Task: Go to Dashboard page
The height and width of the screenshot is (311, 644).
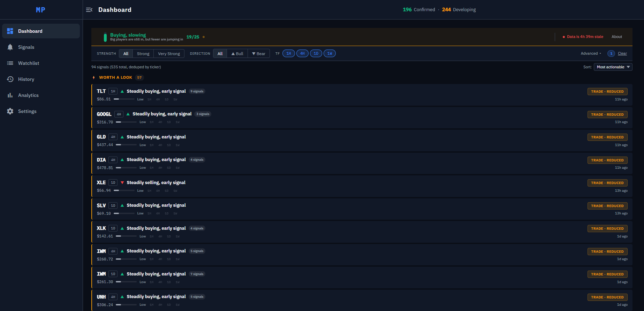Action: pos(41,31)
